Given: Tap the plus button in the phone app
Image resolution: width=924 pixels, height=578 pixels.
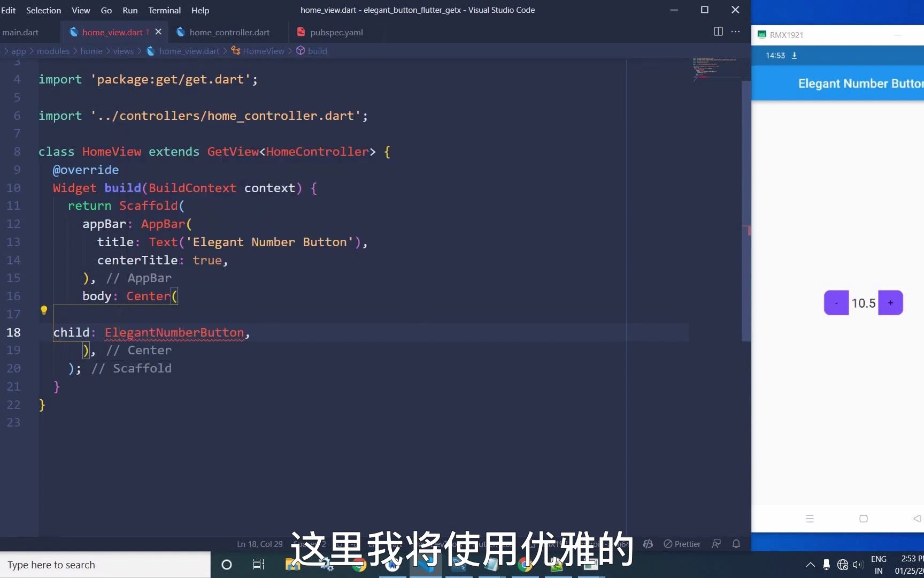Looking at the screenshot, I should coord(890,303).
